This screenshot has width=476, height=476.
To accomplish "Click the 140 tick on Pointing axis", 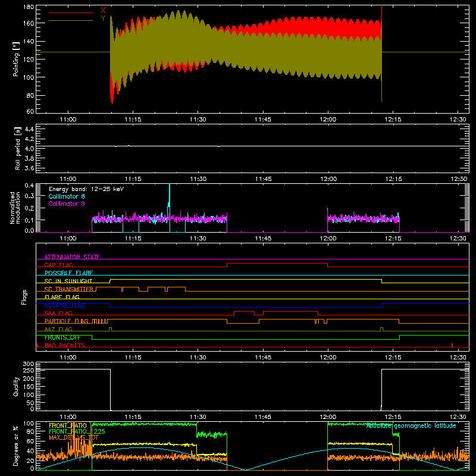I will coord(29,41).
